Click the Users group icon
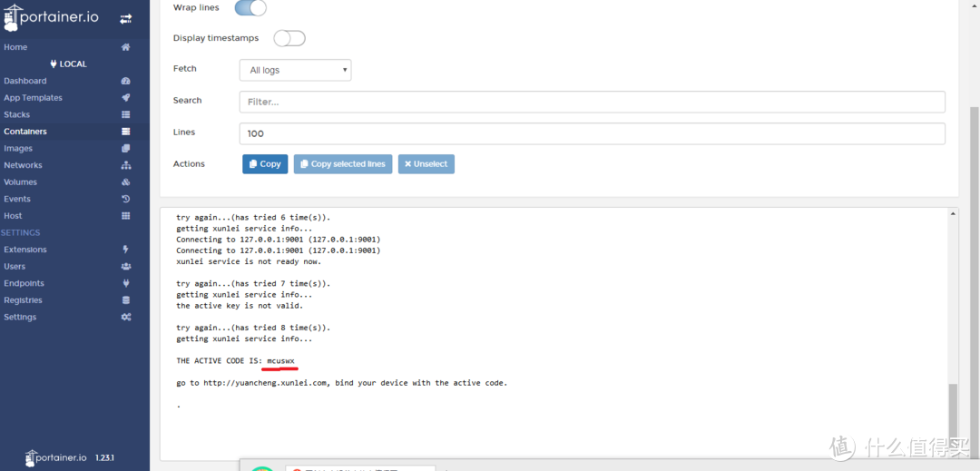Image resolution: width=980 pixels, height=471 pixels. [x=125, y=267]
